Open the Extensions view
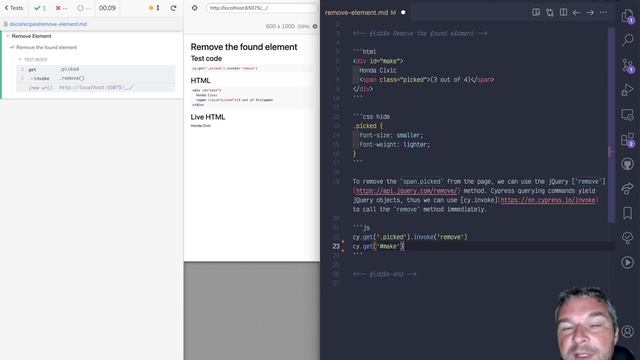 628,140
